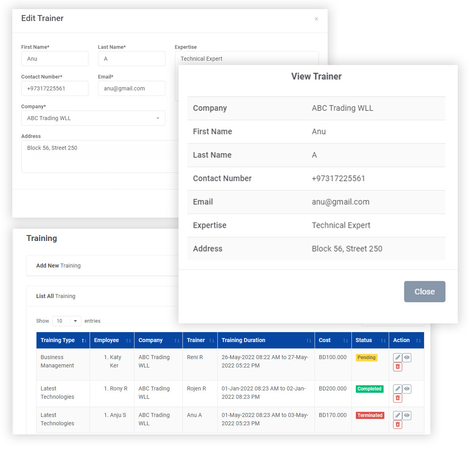Open the Add New Training section

58,266
